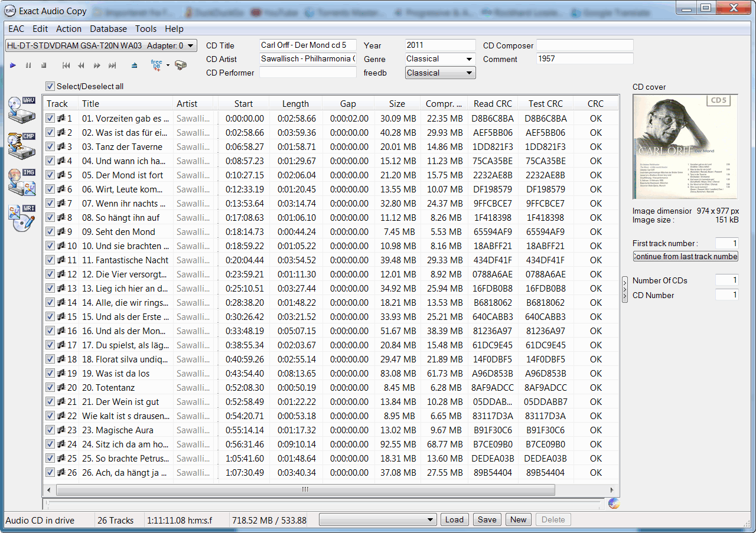The height and width of the screenshot is (533, 756).
Task: Click the WAV extract uncompressed icon
Action: point(22,110)
